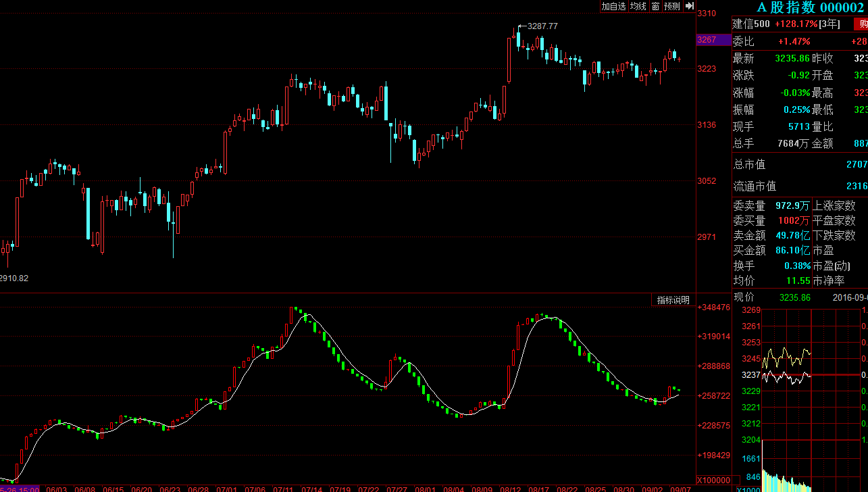Click the 卖金额 49.78亿 value
This screenshot has width=868, height=492.
tap(793, 235)
